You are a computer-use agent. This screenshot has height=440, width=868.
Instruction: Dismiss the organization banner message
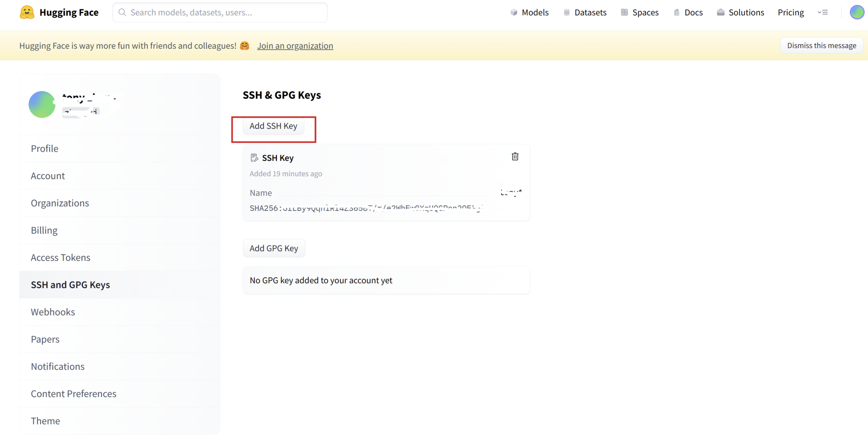coord(821,45)
